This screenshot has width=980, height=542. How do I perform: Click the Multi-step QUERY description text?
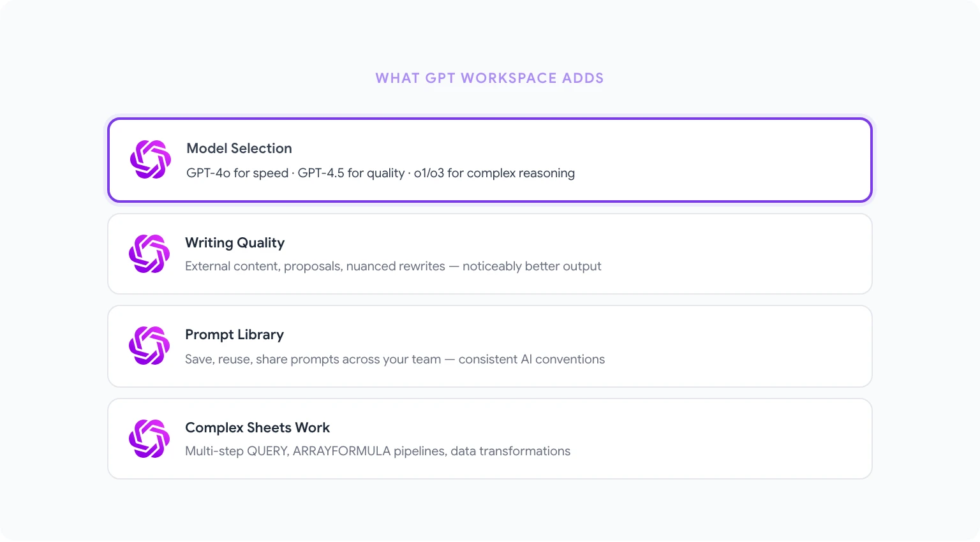377,451
